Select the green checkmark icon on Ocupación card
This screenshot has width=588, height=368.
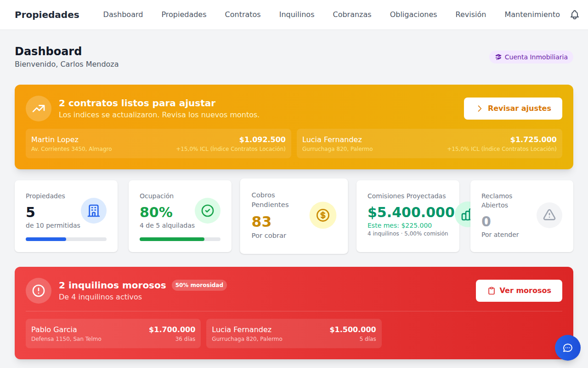click(208, 210)
